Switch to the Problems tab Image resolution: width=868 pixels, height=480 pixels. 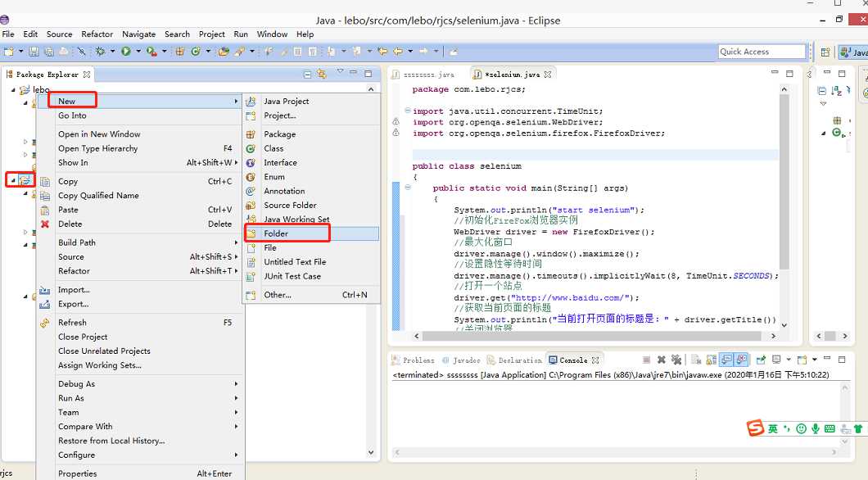418,360
